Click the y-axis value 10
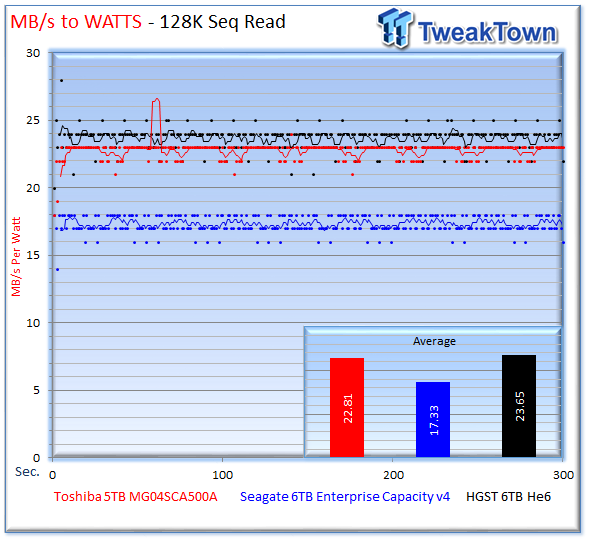The height and width of the screenshot is (541, 589). click(33, 323)
